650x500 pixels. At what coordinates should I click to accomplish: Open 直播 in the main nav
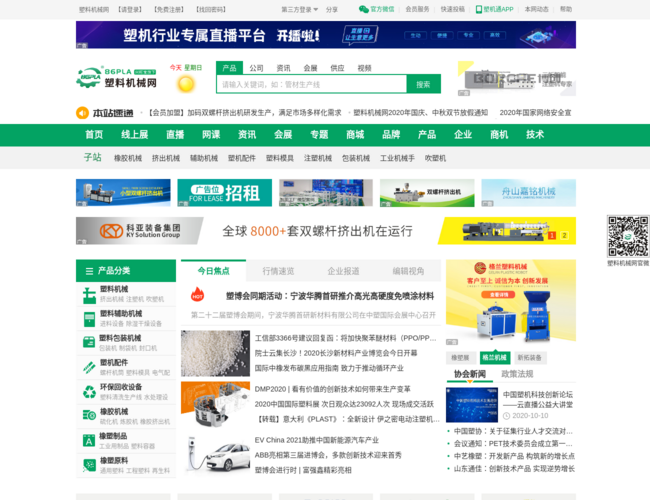pos(175,134)
